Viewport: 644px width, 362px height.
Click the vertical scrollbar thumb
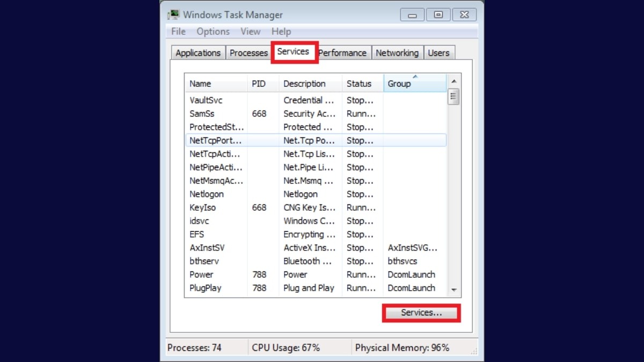[453, 97]
